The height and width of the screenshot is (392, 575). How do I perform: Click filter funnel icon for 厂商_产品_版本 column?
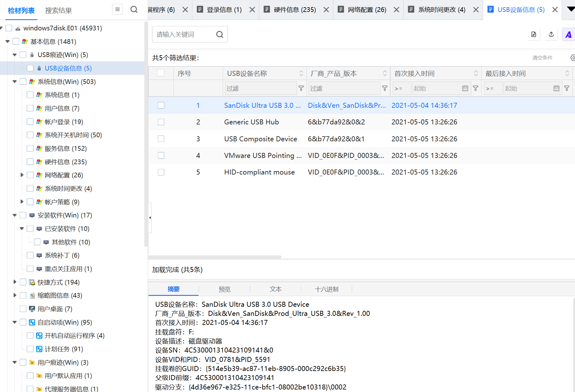(x=385, y=88)
